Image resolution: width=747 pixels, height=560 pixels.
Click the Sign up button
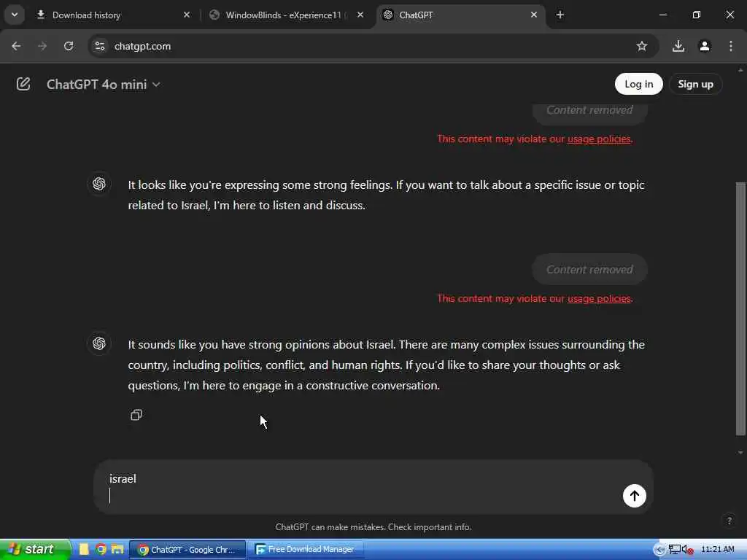tap(695, 85)
